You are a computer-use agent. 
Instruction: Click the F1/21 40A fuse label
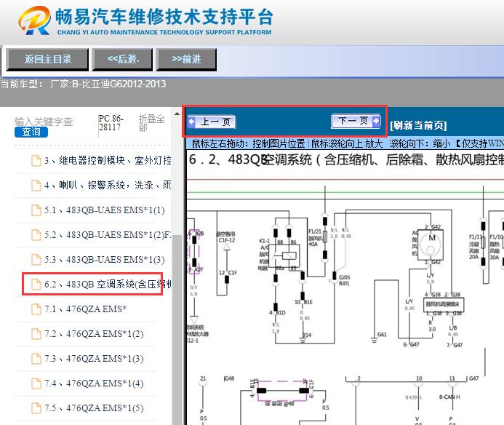coord(315,238)
